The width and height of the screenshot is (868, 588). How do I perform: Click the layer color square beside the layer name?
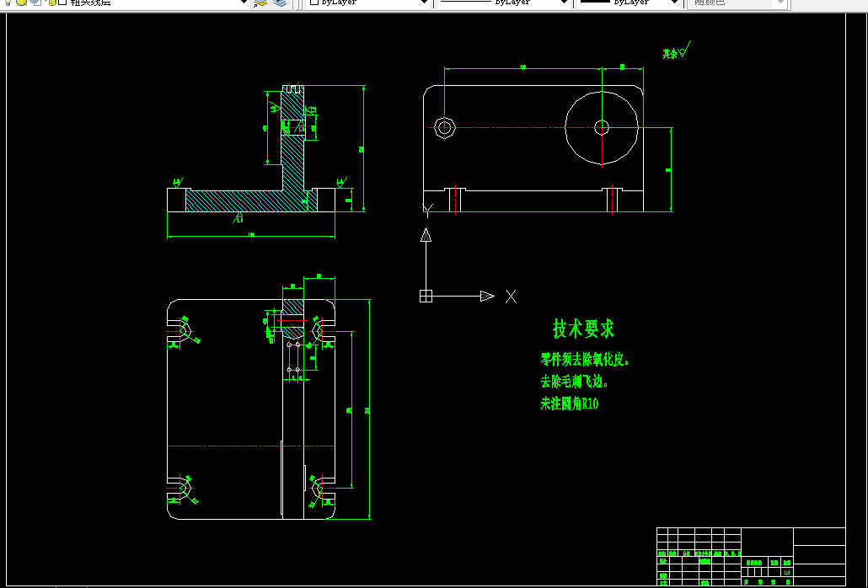click(62, 3)
